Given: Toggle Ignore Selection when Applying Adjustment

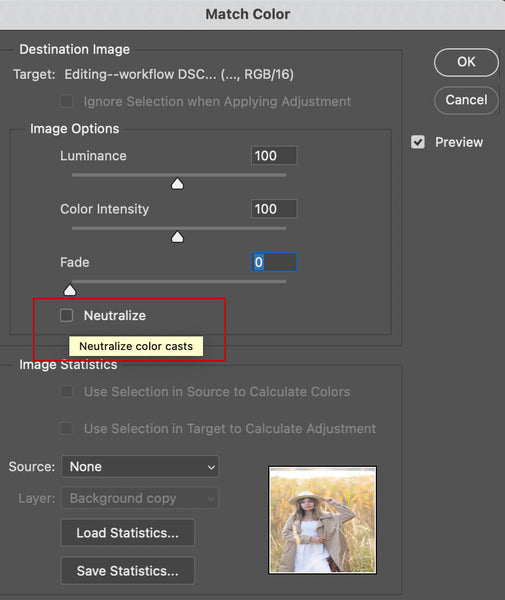Looking at the screenshot, I should tap(67, 101).
